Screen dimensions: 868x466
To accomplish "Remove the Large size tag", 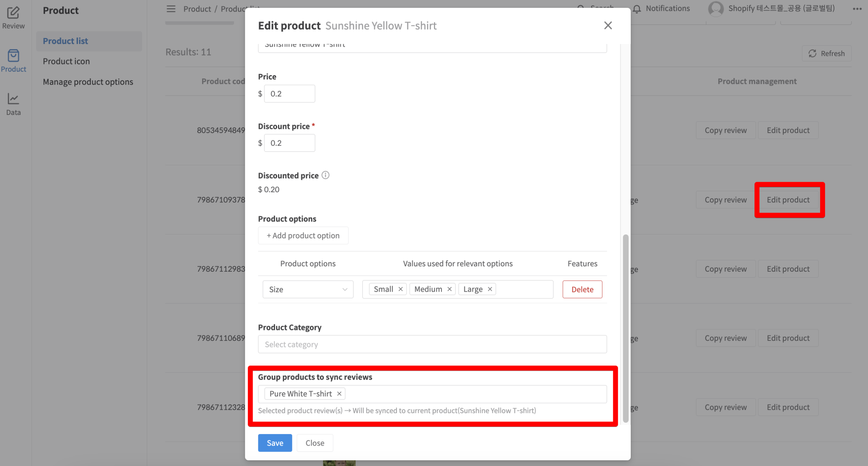I will coord(490,289).
